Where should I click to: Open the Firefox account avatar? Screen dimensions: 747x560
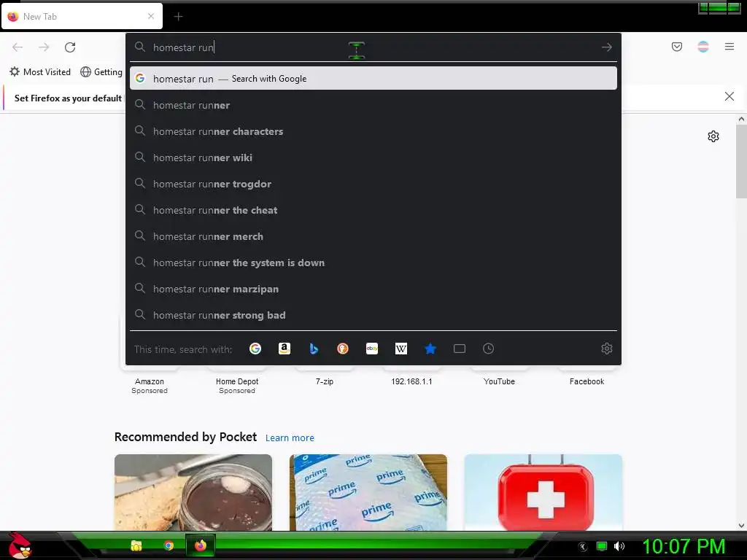[703, 47]
